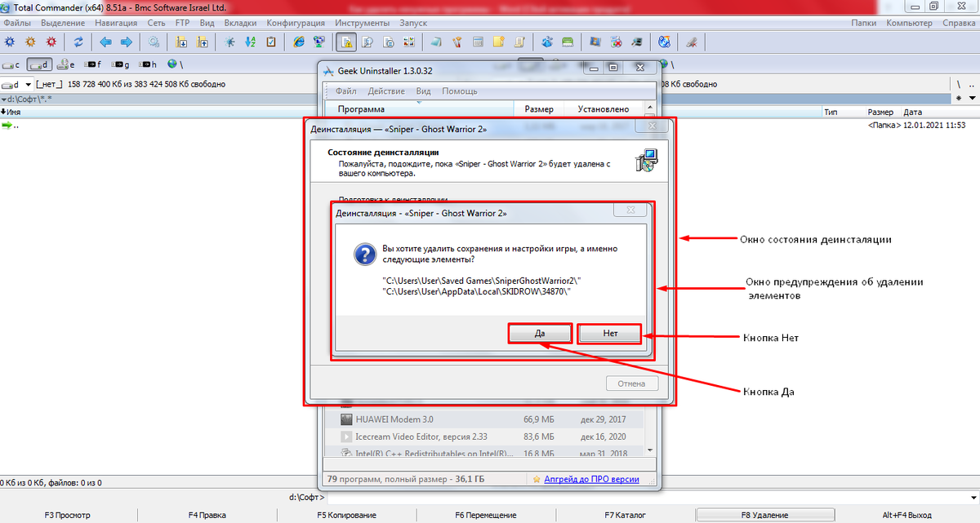Select the drive d button
This screenshot has width=980, height=523.
click(38, 64)
